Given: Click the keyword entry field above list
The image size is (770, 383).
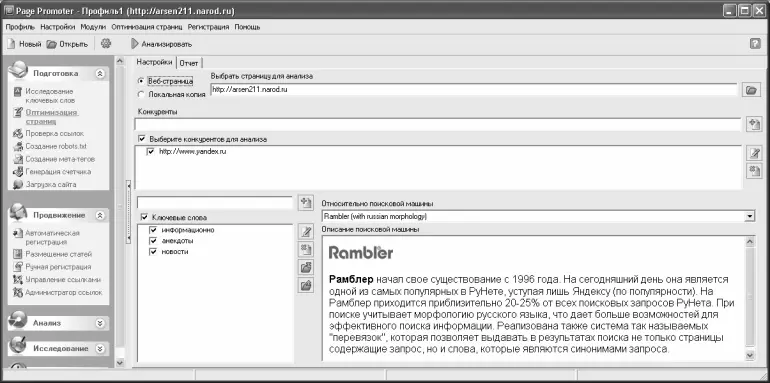Looking at the screenshot, I should (215, 203).
